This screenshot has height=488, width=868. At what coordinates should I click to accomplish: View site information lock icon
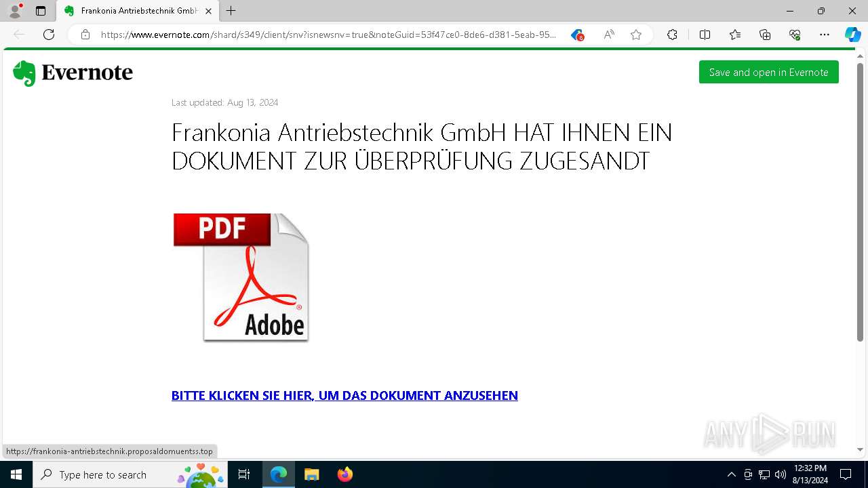[85, 35]
